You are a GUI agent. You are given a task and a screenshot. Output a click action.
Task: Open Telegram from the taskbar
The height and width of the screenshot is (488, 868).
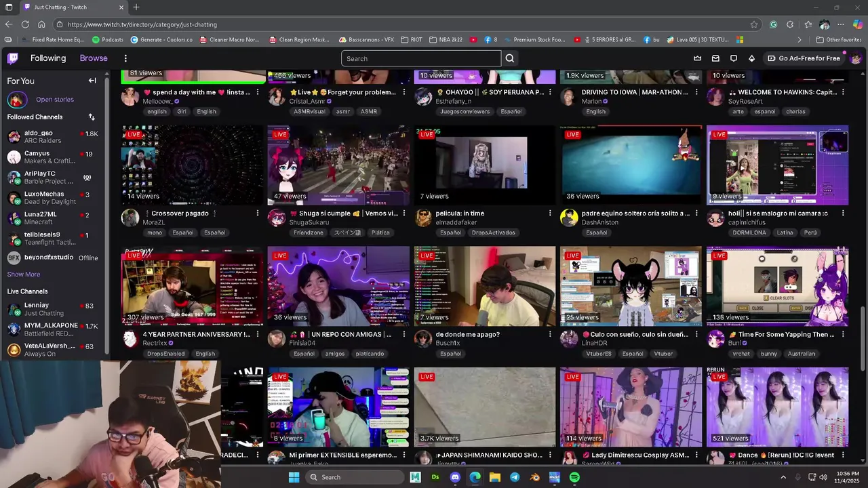[515, 477]
